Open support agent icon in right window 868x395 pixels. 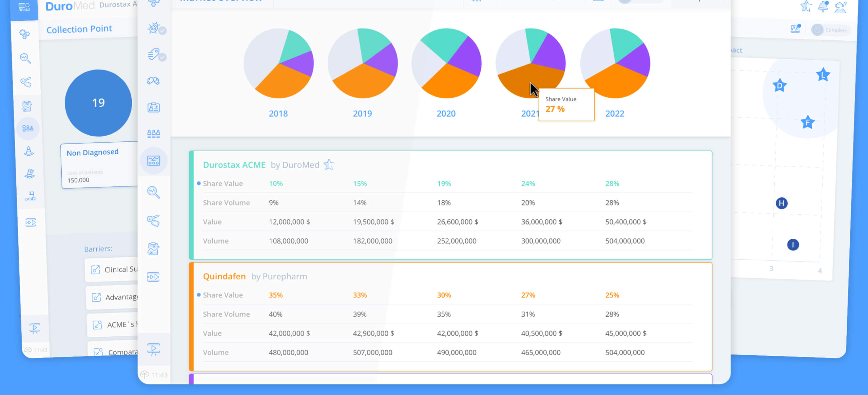(x=841, y=7)
